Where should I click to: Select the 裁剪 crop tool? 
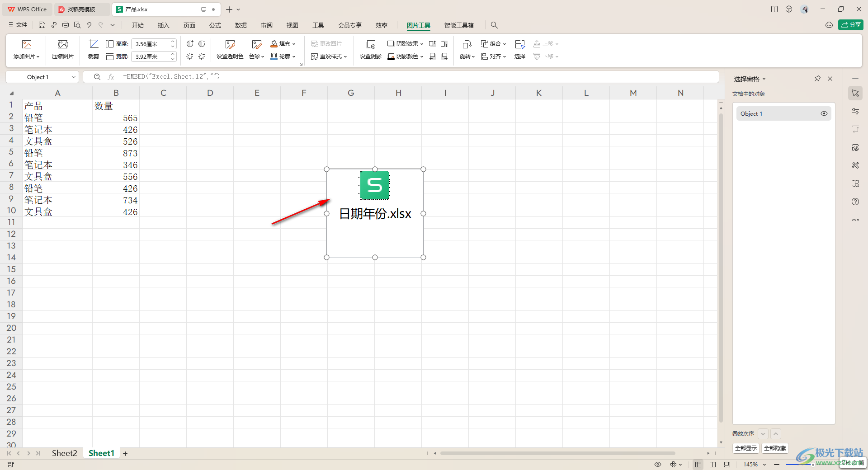pos(94,44)
